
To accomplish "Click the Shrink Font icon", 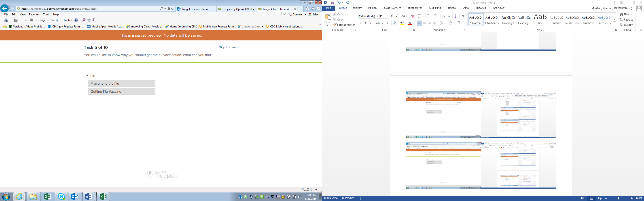I will pyautogui.click(x=396, y=16).
